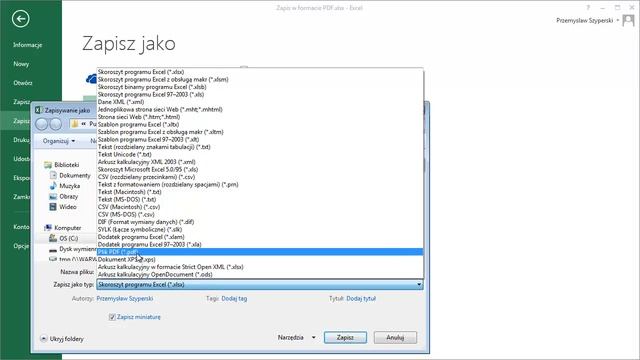Open the Informacje backstage tab

(x=27, y=45)
